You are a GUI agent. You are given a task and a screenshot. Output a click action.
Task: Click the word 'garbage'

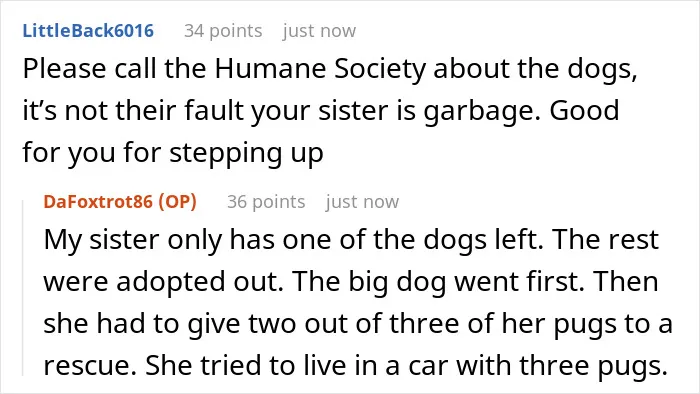pyautogui.click(x=479, y=112)
